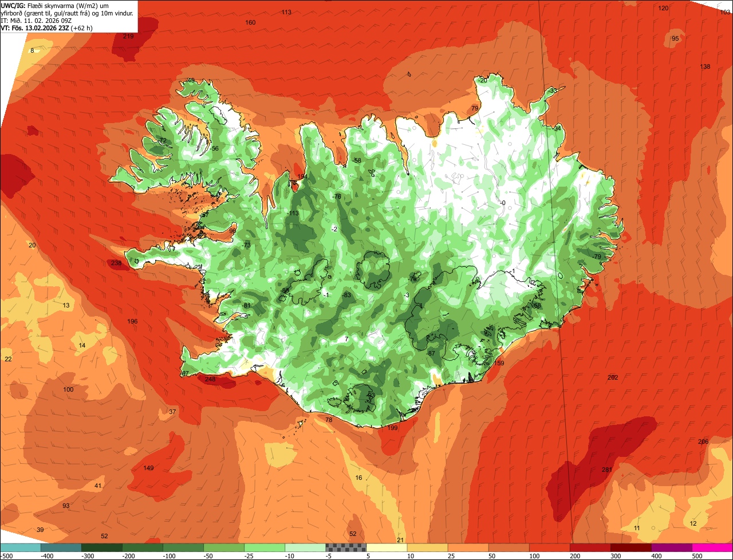Viewport: 733px width, 560px height.
Task: Click the map value '37' in the southwest sea
Action: click(x=172, y=412)
